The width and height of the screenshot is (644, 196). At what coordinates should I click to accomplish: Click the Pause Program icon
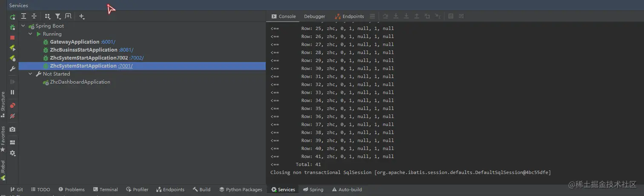(x=12, y=92)
